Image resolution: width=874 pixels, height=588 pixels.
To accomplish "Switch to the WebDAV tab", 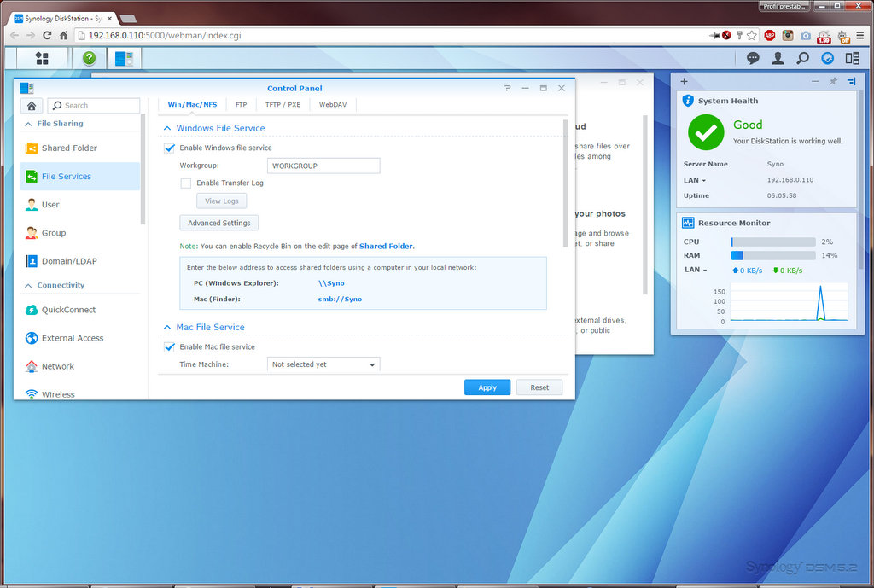I will click(x=333, y=105).
